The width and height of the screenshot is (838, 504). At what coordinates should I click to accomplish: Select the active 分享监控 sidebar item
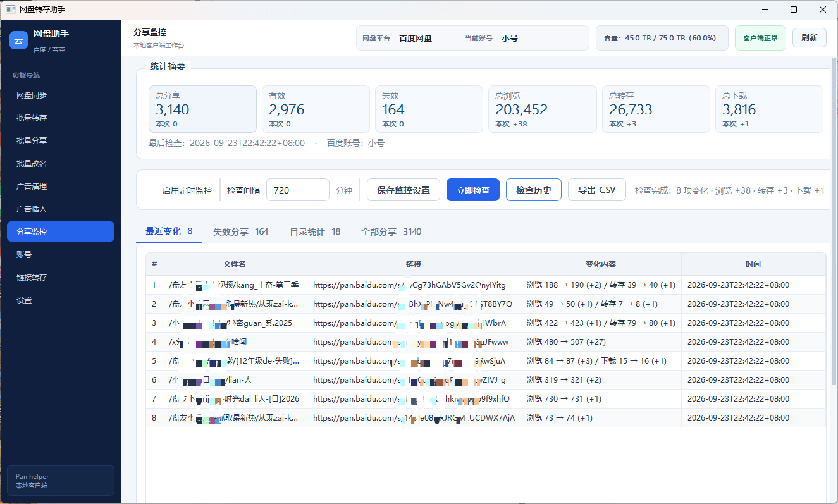coord(61,232)
